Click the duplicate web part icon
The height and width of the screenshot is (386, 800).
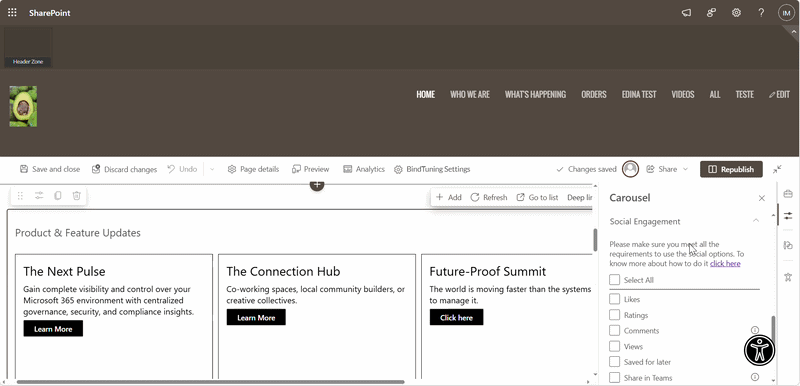[x=58, y=195]
